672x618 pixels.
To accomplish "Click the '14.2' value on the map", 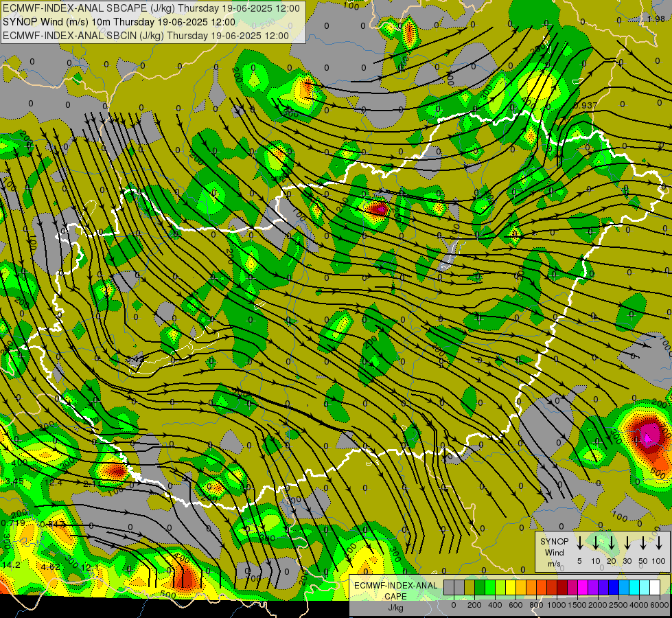I will (x=11, y=565).
